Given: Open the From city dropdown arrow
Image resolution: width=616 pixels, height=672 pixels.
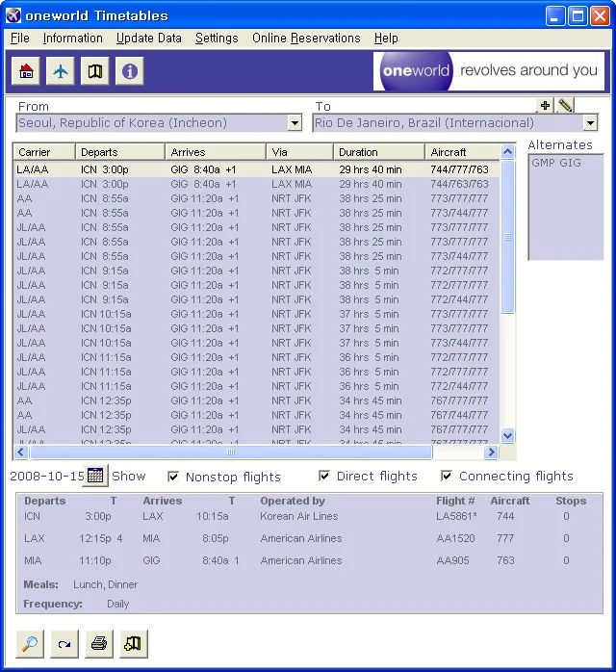Looking at the screenshot, I should click(295, 123).
